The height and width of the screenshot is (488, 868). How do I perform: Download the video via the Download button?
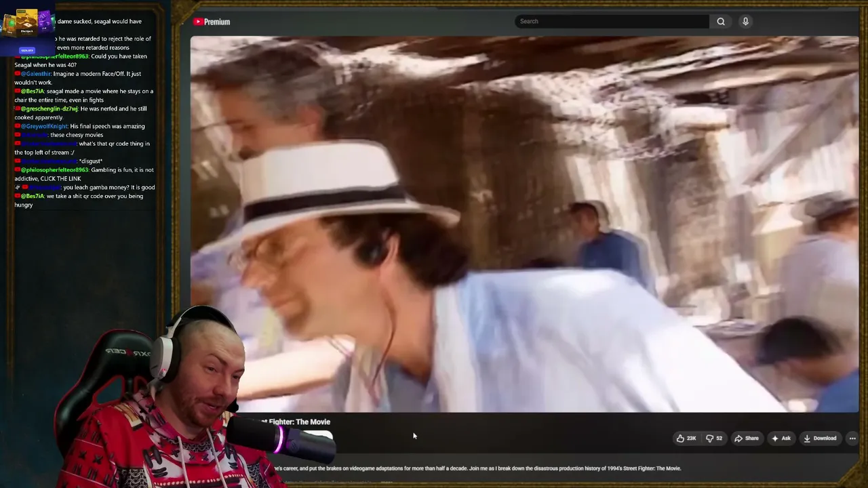click(820, 438)
